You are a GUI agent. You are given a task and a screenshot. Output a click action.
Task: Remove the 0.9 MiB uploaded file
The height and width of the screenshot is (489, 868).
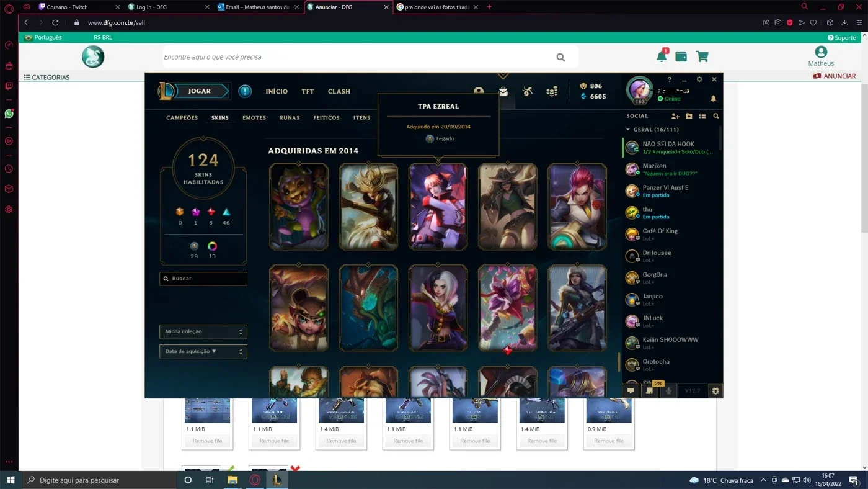[x=609, y=441]
